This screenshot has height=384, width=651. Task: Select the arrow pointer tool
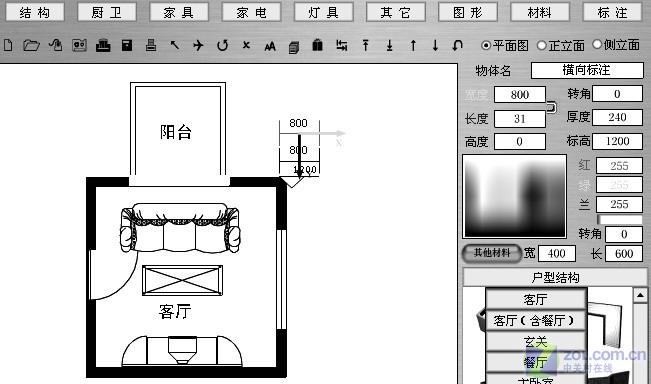[175, 45]
